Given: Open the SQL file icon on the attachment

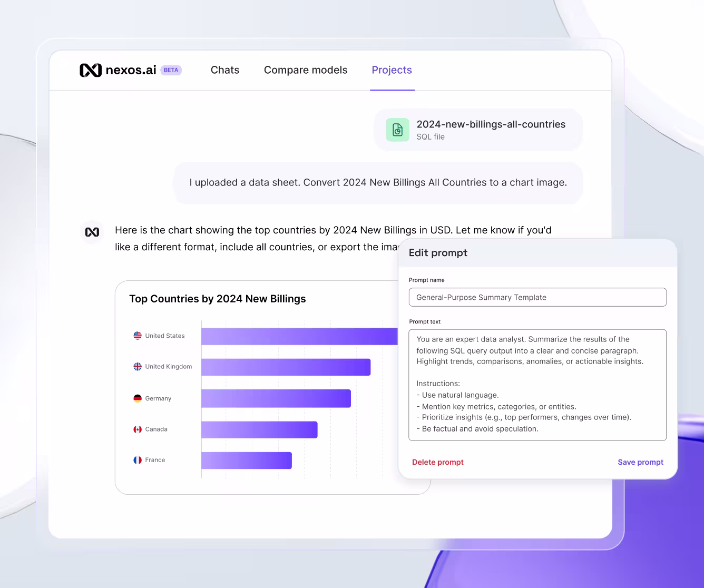Looking at the screenshot, I should (397, 130).
